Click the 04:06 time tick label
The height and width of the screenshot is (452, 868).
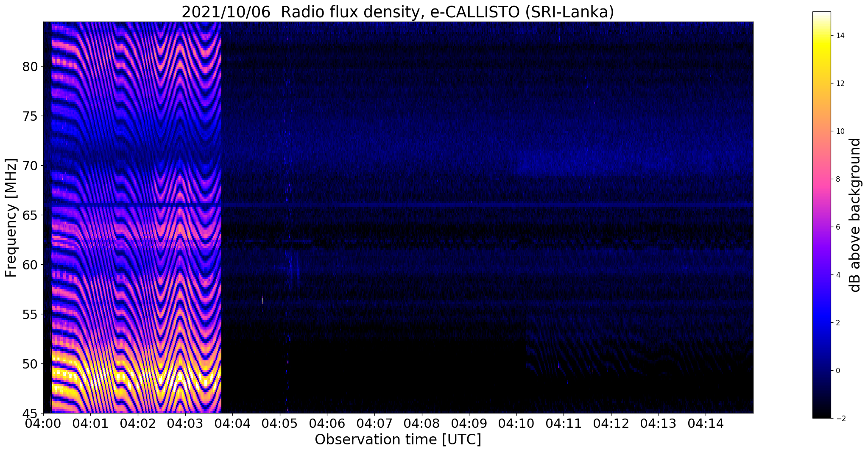click(327, 423)
